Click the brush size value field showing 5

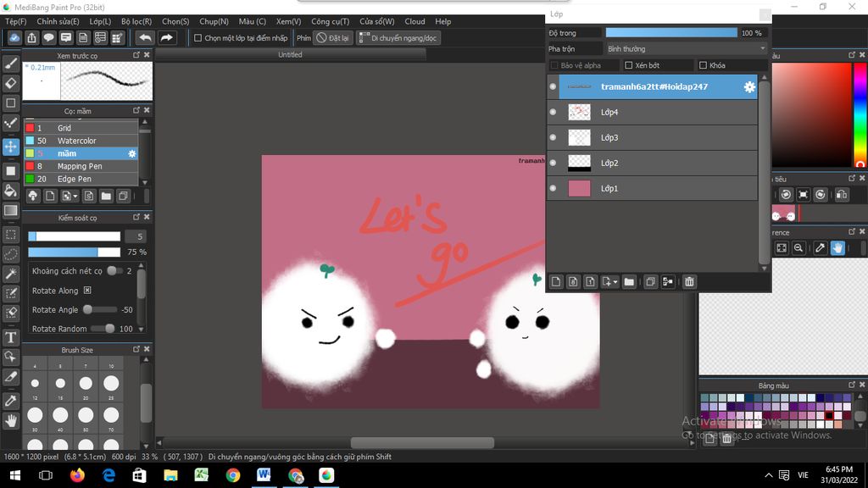point(135,236)
